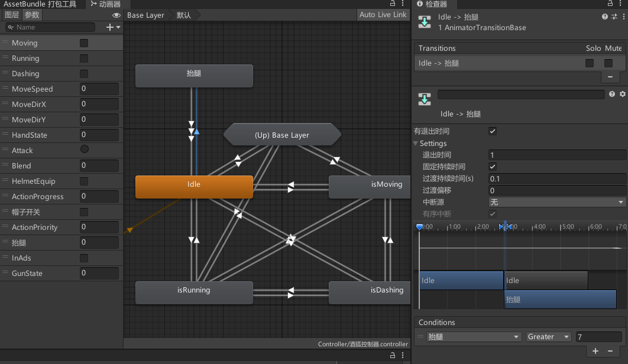Enable the Moving parameter checkbox

[84, 43]
